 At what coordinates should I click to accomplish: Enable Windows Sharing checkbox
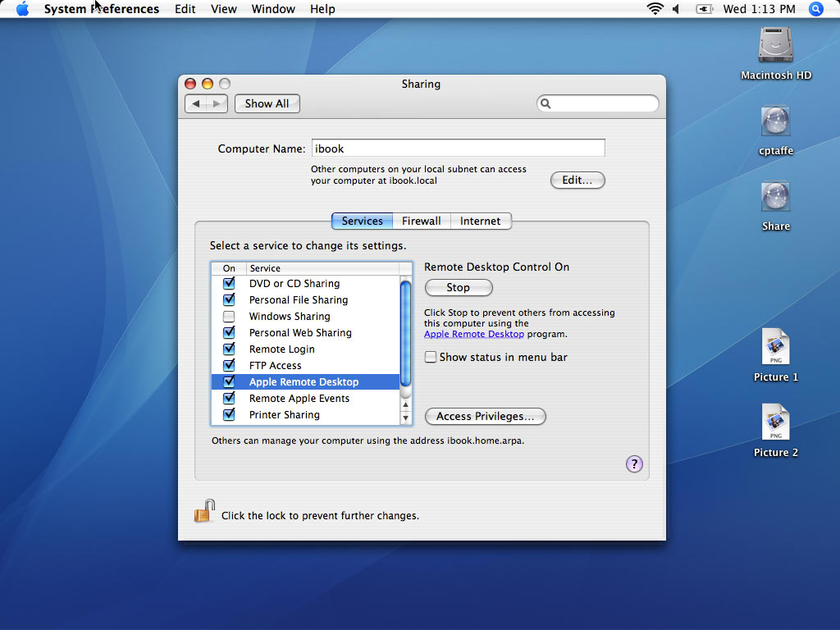pyautogui.click(x=229, y=316)
